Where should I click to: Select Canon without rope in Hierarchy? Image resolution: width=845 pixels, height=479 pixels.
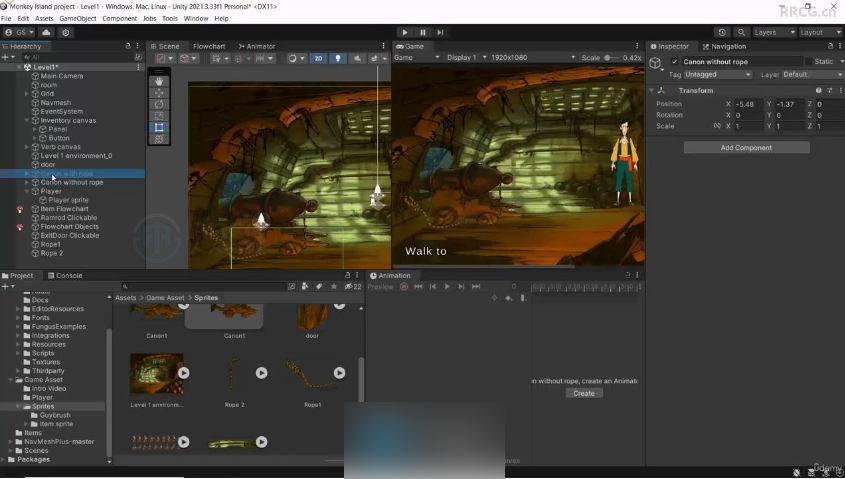point(72,183)
